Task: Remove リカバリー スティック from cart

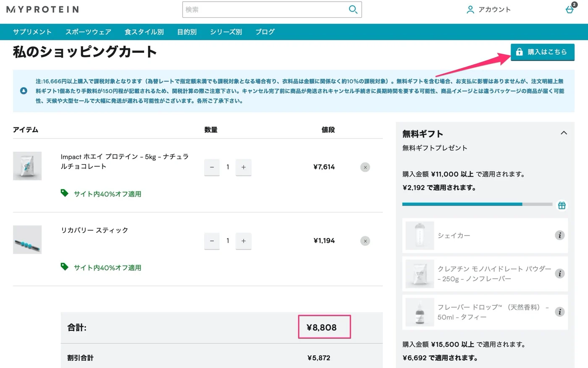Action: click(x=365, y=241)
